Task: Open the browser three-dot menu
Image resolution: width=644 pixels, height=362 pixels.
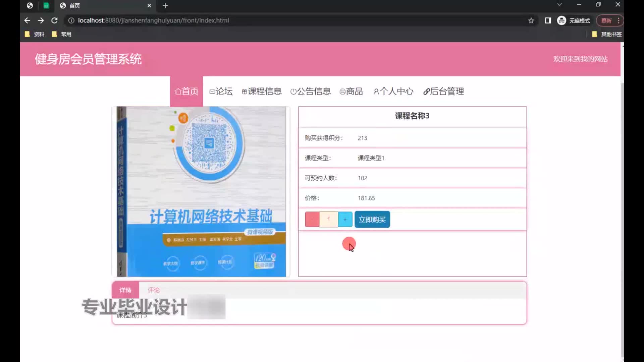Action: pyautogui.click(x=619, y=20)
